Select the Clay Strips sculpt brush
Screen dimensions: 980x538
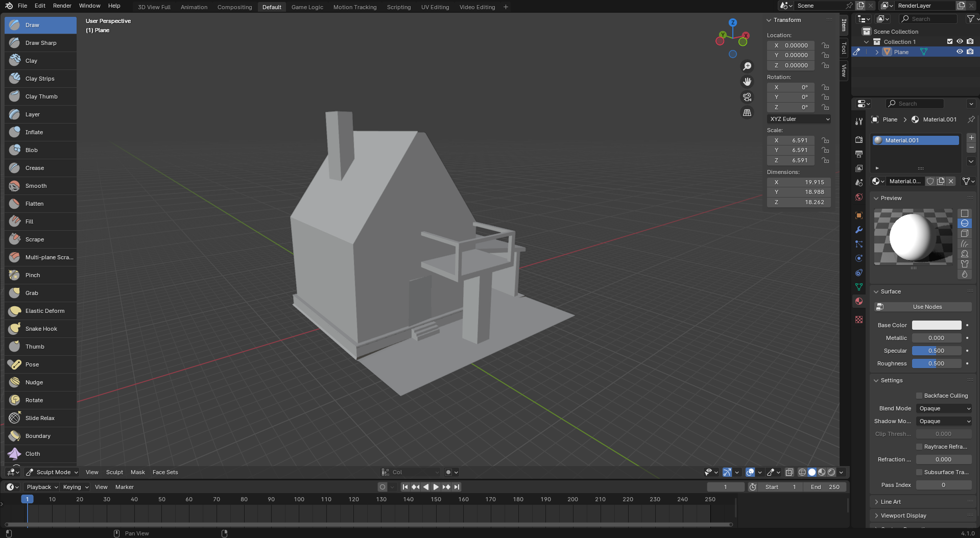pyautogui.click(x=40, y=79)
